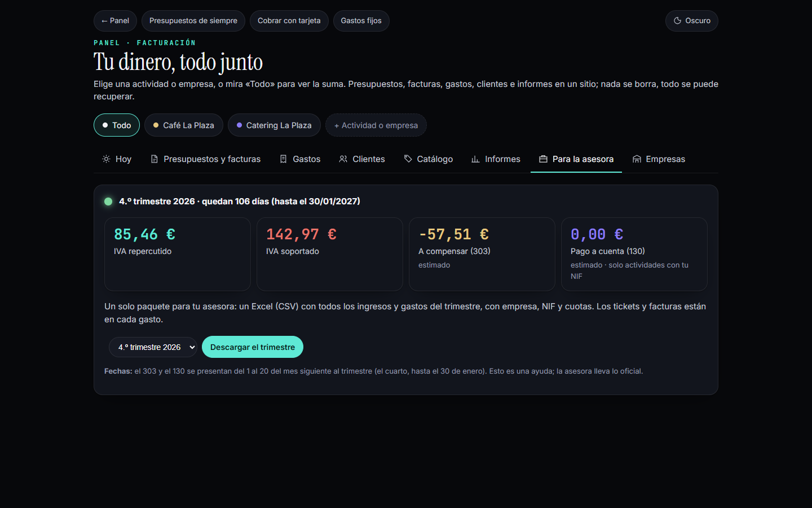Image resolution: width=812 pixels, height=508 pixels.
Task: Click the IVA repercutido card showing 85,46 €
Action: (178, 254)
